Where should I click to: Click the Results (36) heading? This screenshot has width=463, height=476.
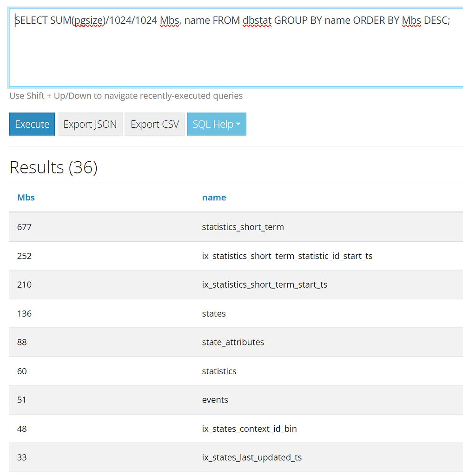[x=53, y=167]
